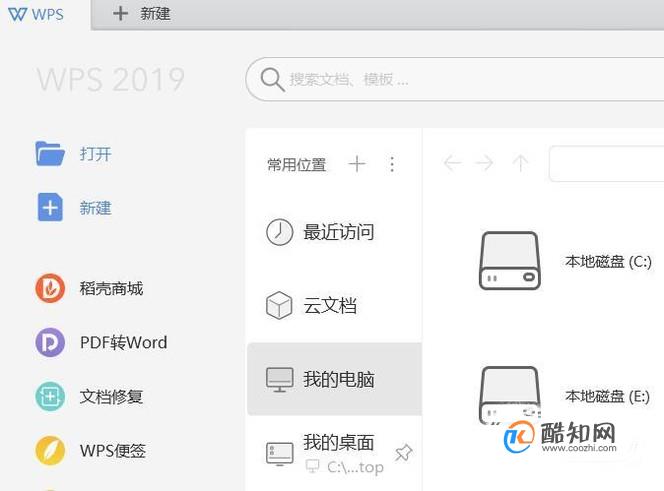Open 文档修复 from the sidebar
The height and width of the screenshot is (491, 664).
(x=111, y=397)
